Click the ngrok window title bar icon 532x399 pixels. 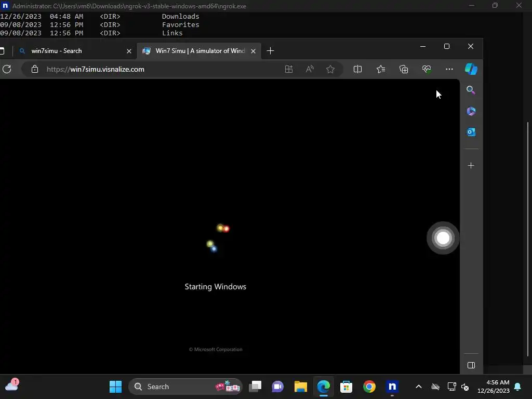[5, 6]
